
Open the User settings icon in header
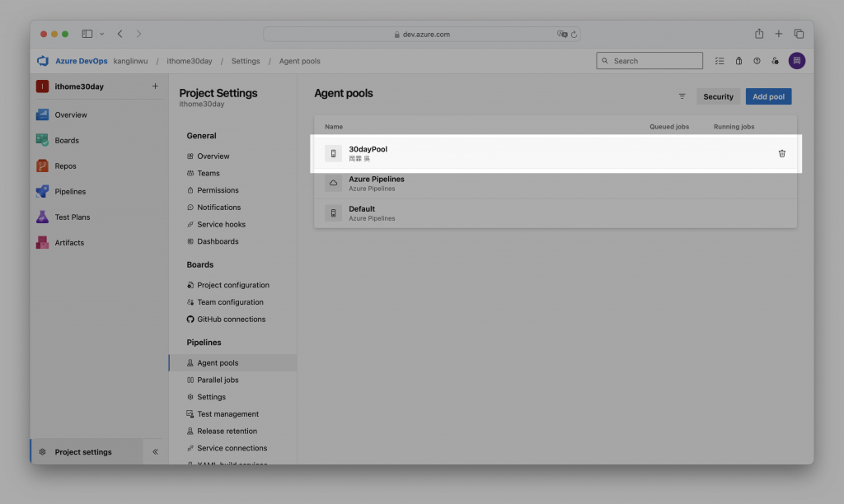[775, 61]
